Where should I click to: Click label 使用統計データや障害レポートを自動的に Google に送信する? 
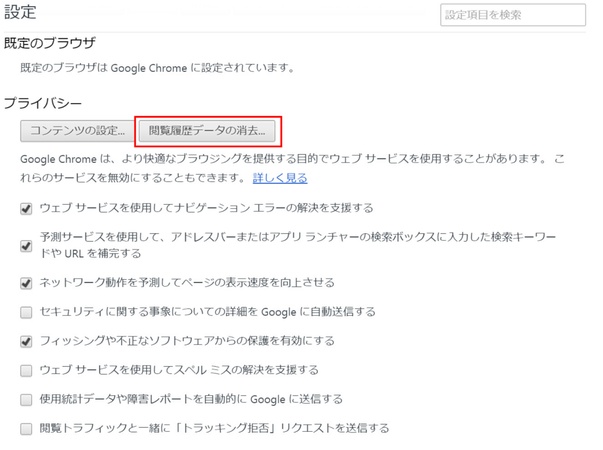coord(191,399)
